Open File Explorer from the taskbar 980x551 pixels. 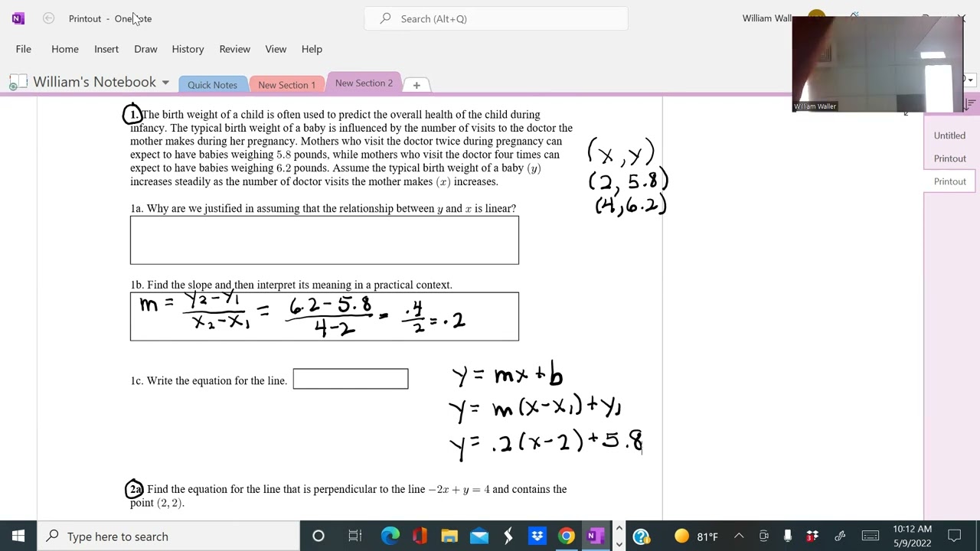pos(449,536)
